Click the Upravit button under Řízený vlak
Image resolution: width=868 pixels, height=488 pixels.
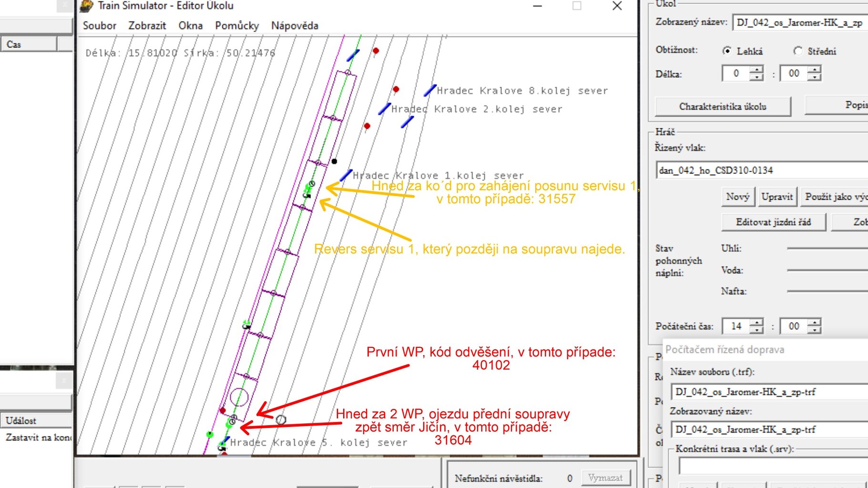[x=776, y=197]
